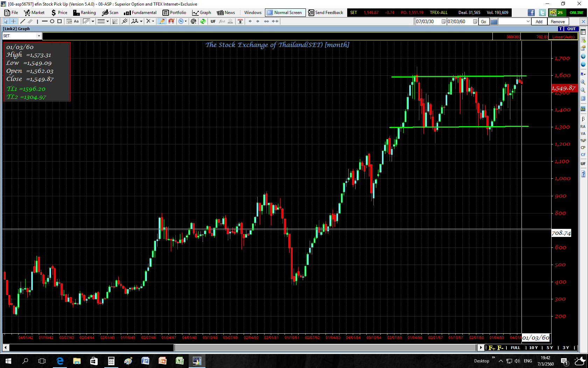Select the horizontal line tool

(x=44, y=21)
